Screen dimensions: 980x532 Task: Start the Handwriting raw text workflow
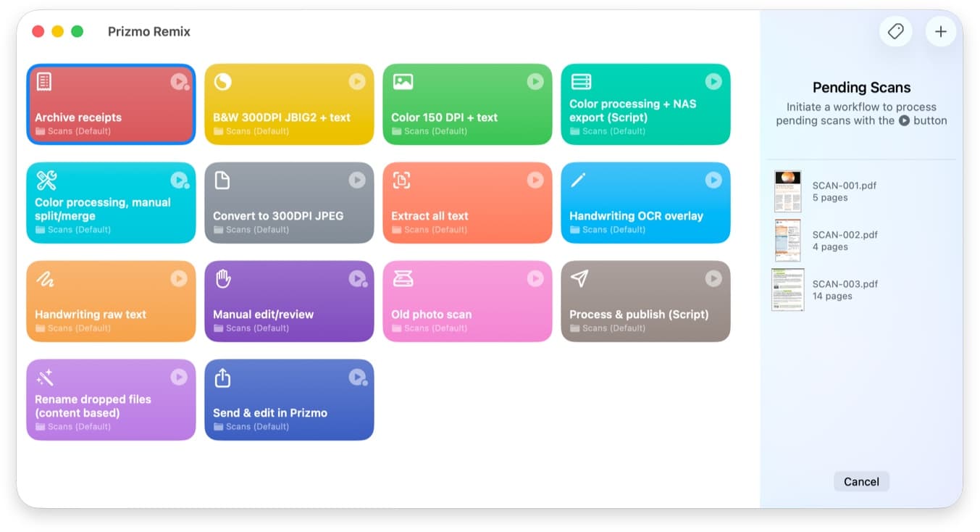coord(178,278)
